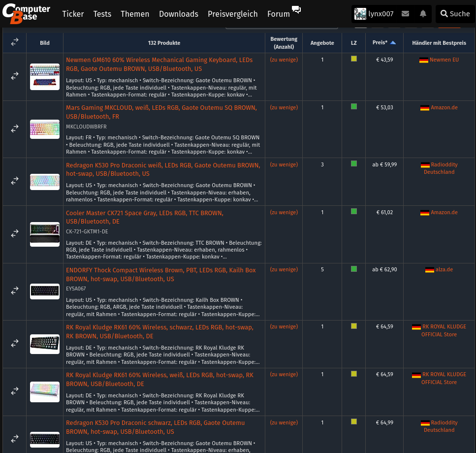Open the ComputerBase logo homepage
The image size is (476, 453).
coord(26,14)
